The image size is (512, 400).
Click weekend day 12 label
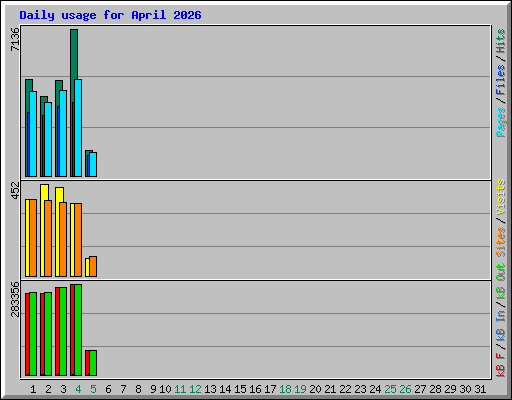[x=195, y=389]
